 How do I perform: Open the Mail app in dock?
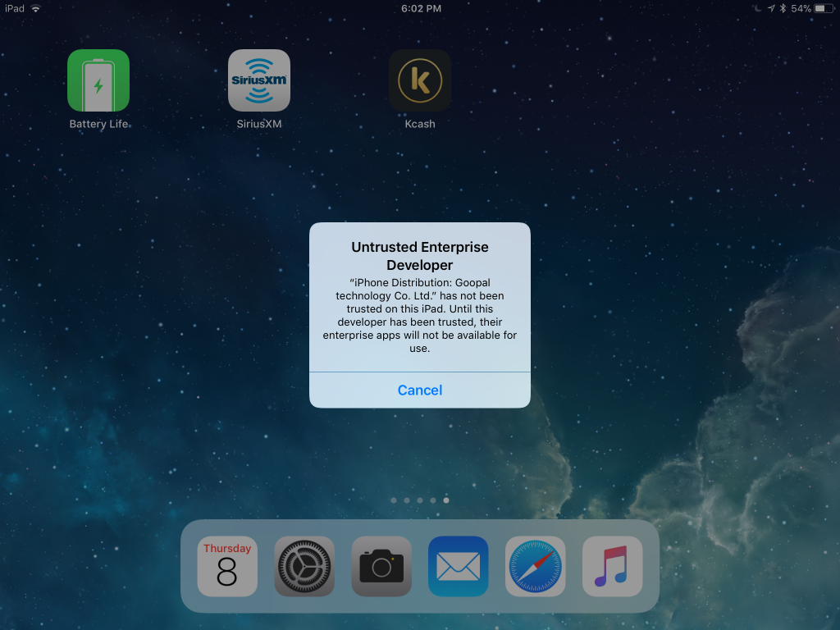point(459,566)
